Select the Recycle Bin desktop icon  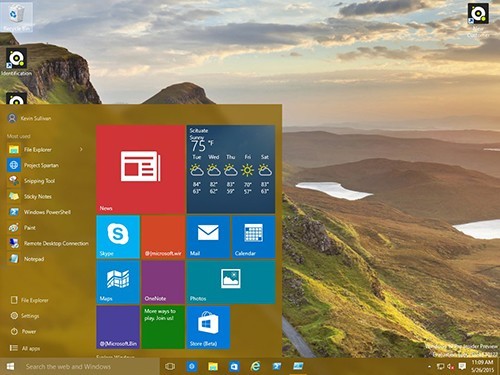17,17
